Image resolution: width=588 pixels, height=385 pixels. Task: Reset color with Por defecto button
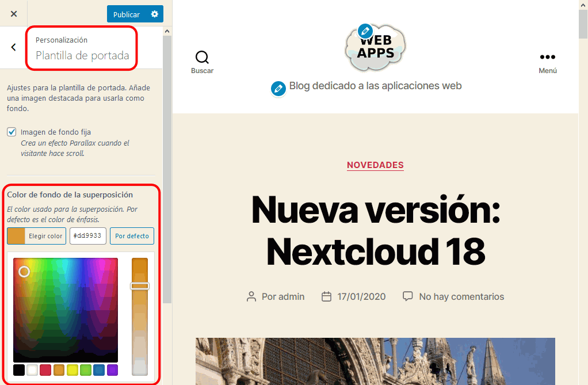click(132, 236)
